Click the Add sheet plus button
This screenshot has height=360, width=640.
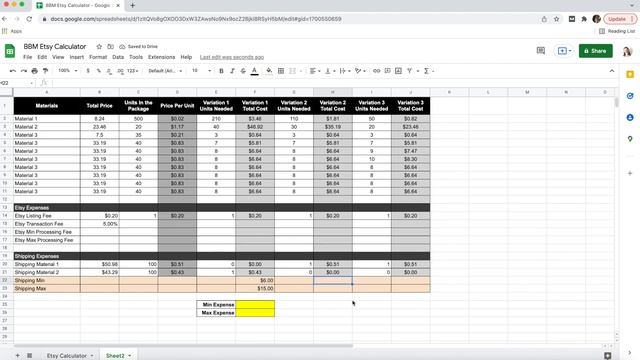tap(18, 356)
